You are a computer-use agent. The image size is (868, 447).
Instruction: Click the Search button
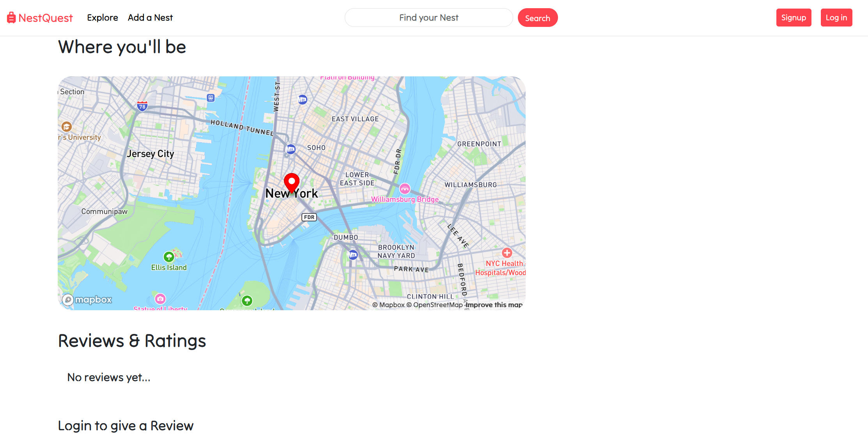(538, 18)
